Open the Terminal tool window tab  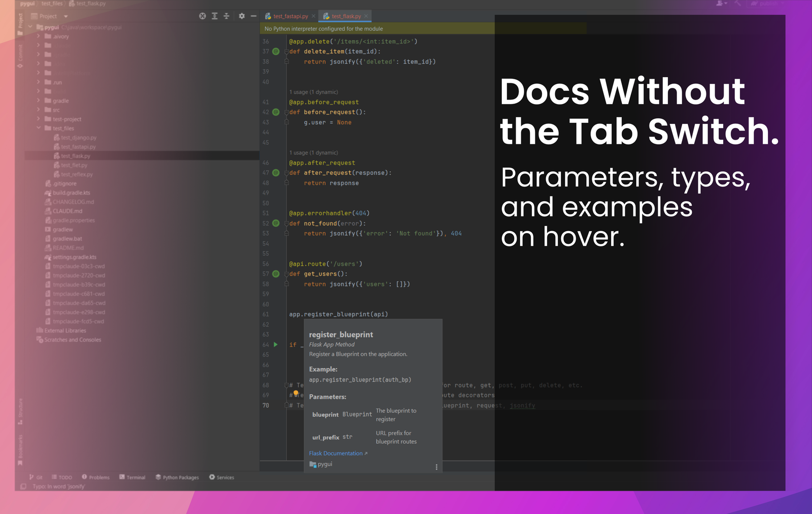[x=132, y=477]
